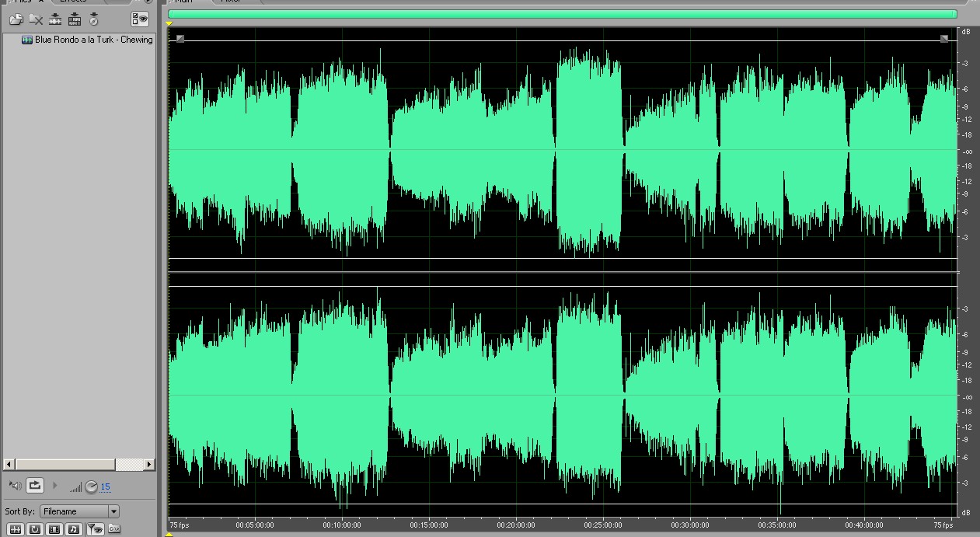The width and height of the screenshot is (980, 537).
Task: Click the blue volume value 15
Action: tap(106, 487)
